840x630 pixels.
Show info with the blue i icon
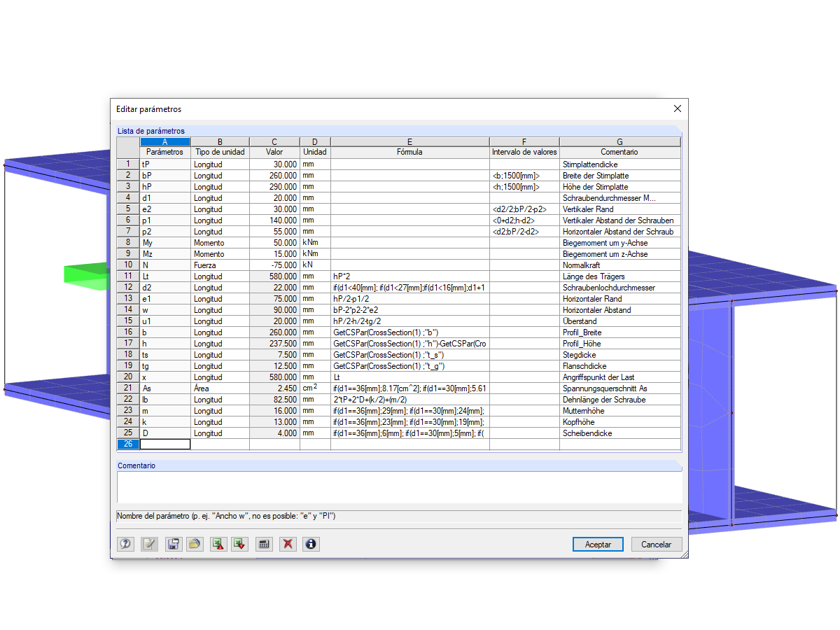(311, 544)
